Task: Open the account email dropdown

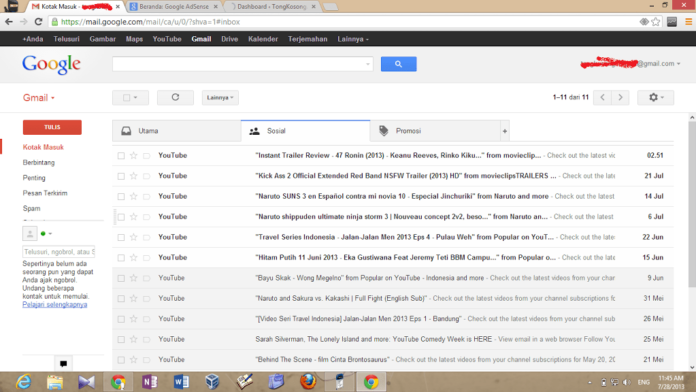Action: [x=630, y=64]
